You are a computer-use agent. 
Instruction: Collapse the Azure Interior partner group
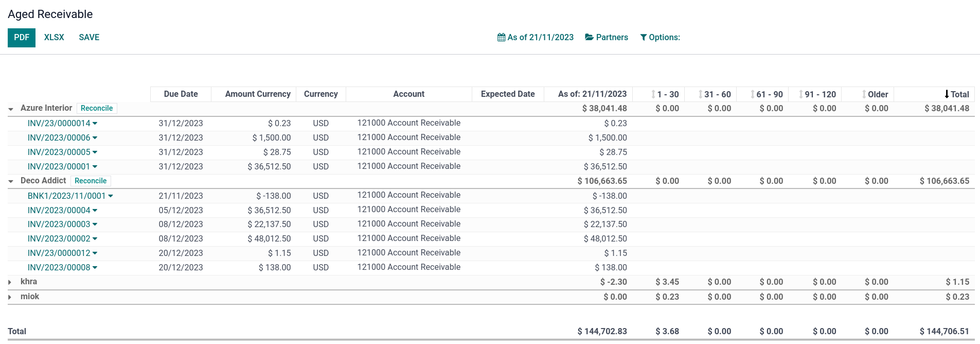point(11,109)
